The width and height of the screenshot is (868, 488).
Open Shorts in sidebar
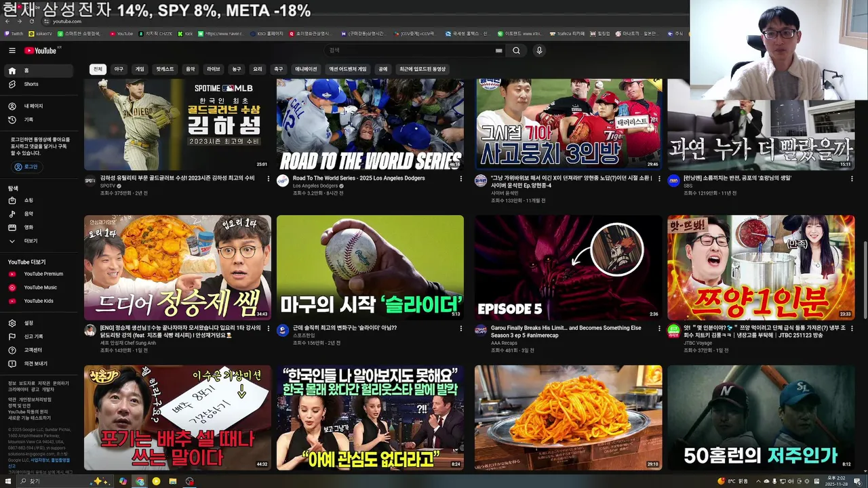click(x=40, y=84)
